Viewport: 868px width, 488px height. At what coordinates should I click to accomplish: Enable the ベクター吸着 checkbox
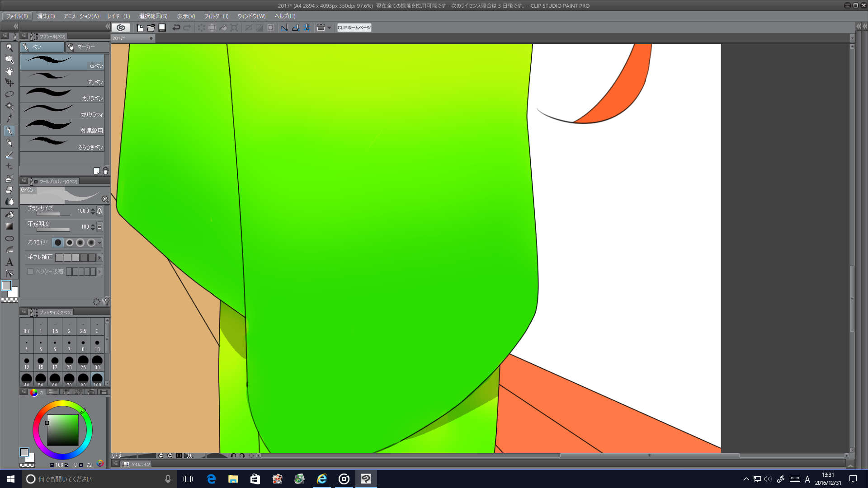30,272
